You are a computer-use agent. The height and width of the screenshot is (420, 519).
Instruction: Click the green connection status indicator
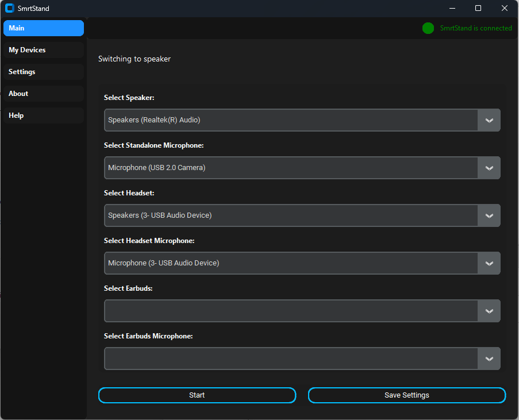coord(428,28)
